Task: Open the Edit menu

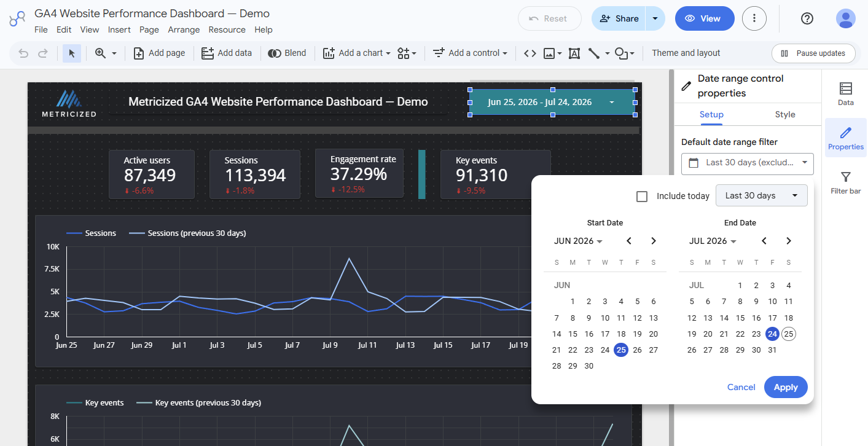Action: (64, 29)
